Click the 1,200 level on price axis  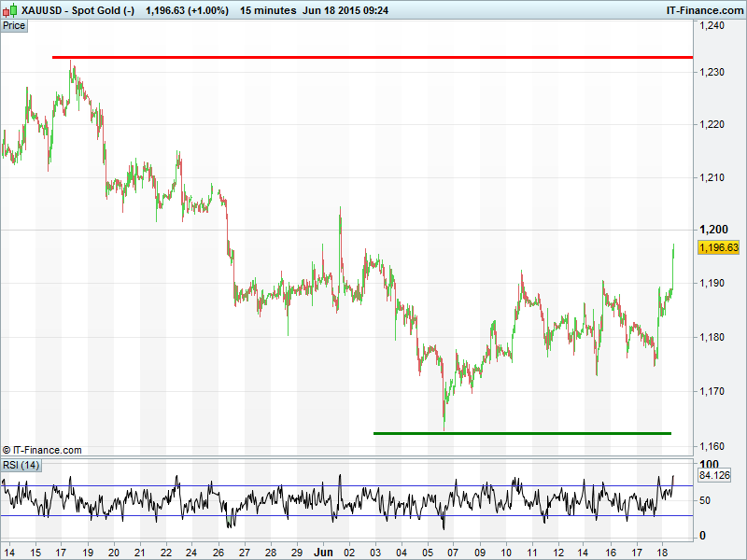pyautogui.click(x=712, y=230)
